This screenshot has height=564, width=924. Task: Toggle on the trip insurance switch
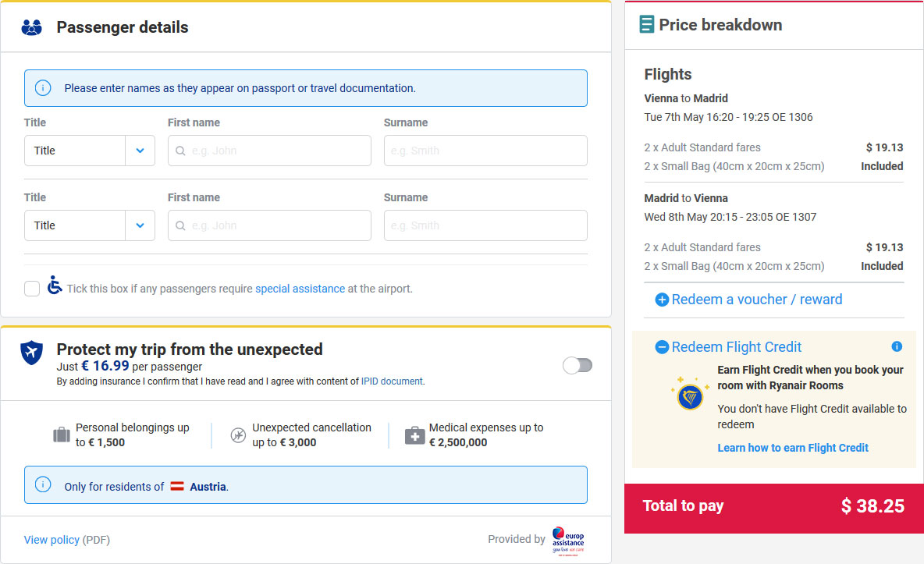click(x=577, y=365)
